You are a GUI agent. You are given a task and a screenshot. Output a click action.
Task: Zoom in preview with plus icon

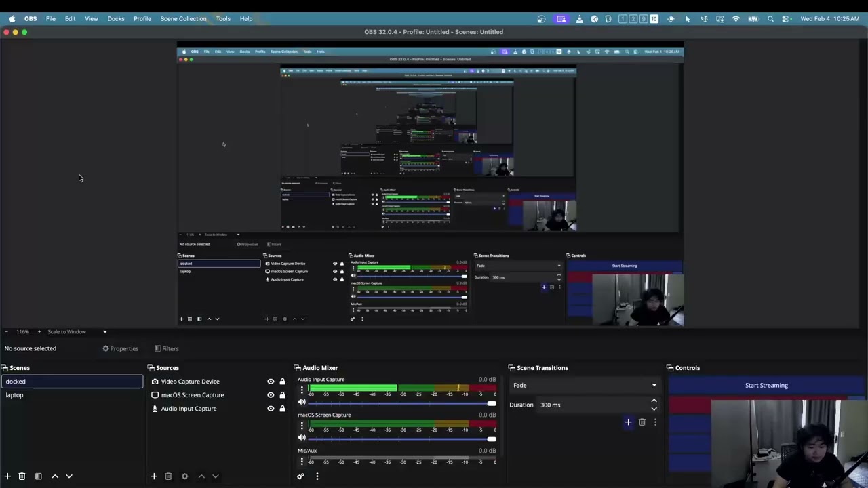[39, 331]
